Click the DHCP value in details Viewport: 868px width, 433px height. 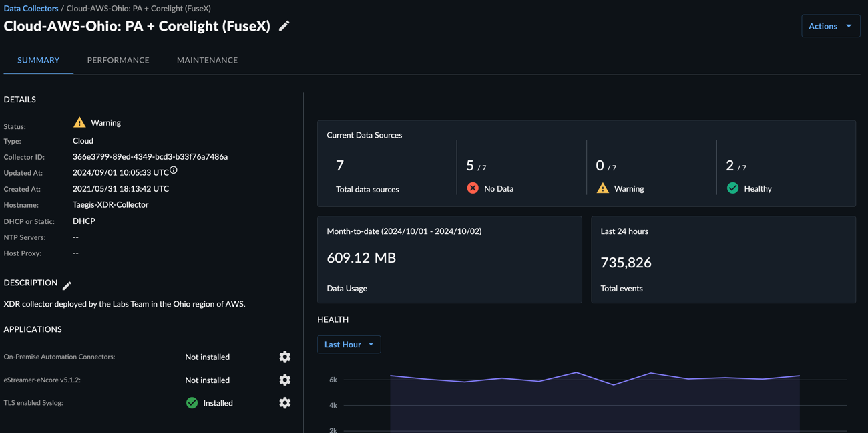click(84, 221)
